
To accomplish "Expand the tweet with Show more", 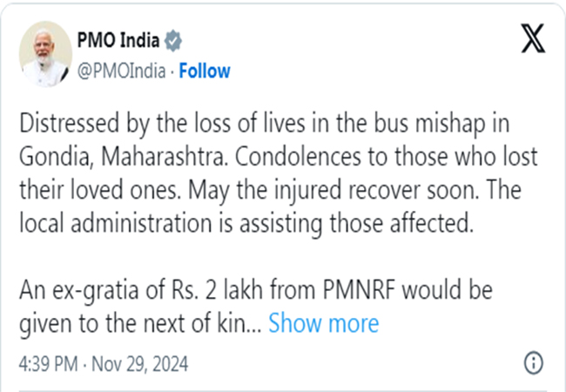I will point(323,324).
